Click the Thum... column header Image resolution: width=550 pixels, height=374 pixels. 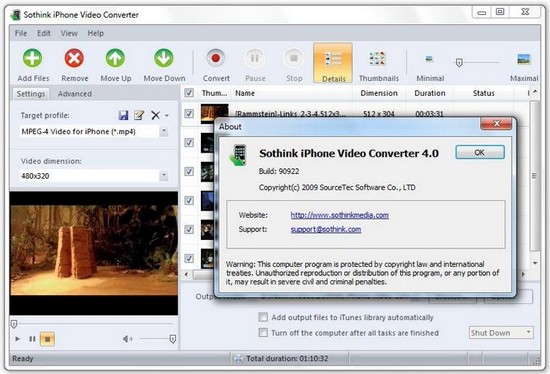pyautogui.click(x=214, y=93)
